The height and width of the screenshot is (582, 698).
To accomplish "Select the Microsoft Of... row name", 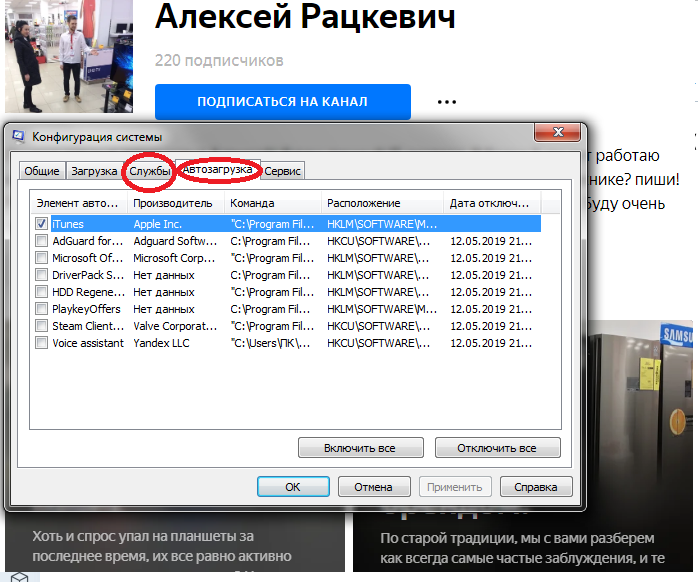I will point(87,258).
